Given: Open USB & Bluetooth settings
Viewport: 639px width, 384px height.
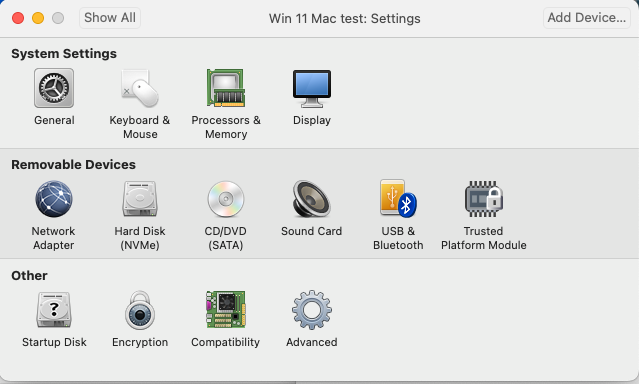Looking at the screenshot, I should tap(398, 199).
